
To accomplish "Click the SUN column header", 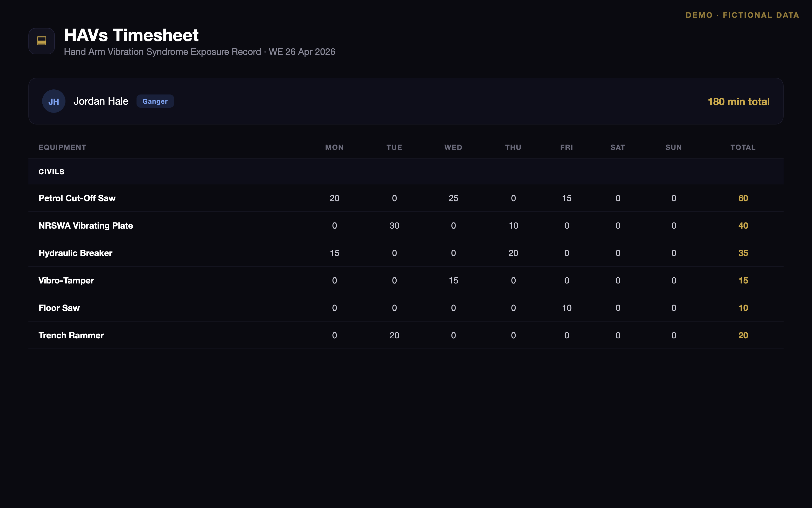I will click(x=674, y=147).
